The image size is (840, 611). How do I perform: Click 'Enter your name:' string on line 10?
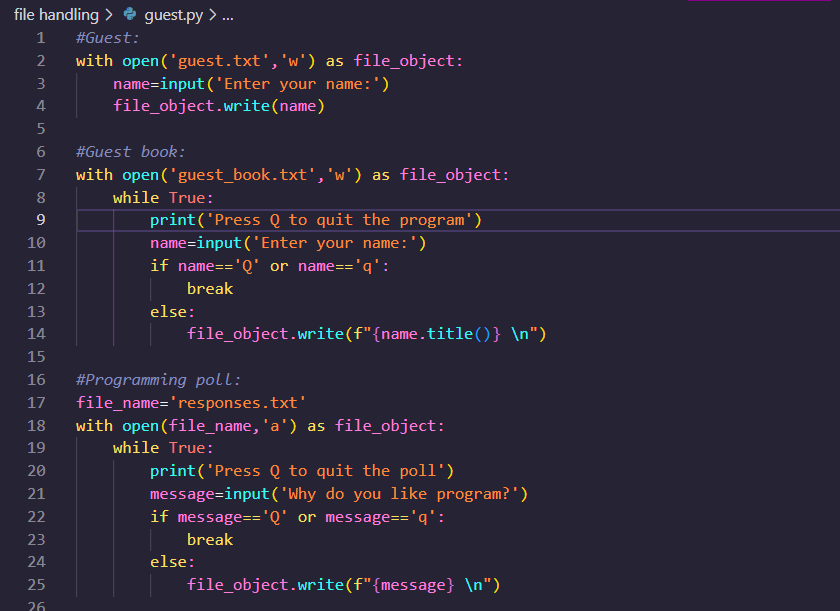[x=334, y=243]
